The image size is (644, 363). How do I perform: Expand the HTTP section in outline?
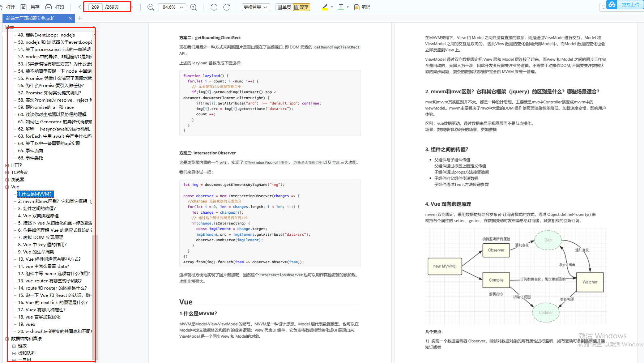7,165
